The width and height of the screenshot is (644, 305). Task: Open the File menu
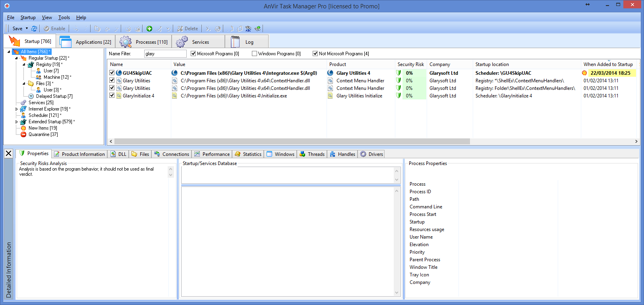pos(11,17)
